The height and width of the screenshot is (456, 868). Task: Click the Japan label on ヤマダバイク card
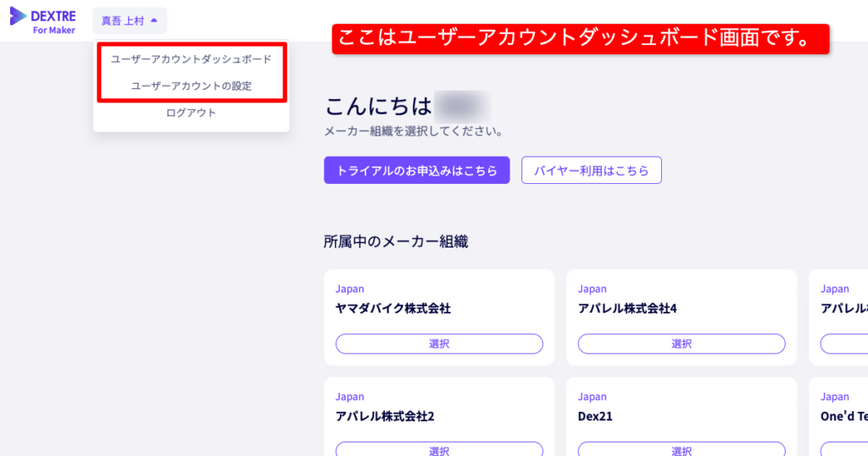pos(350,289)
